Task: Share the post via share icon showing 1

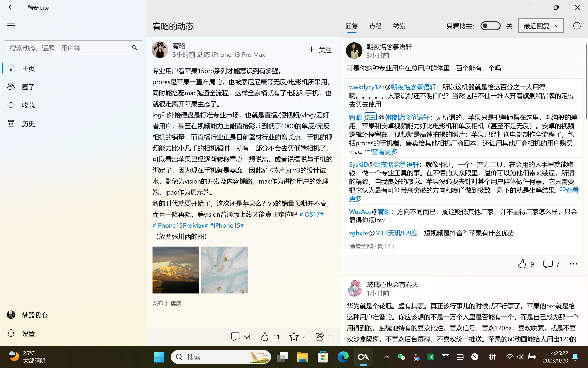Action: (x=323, y=336)
